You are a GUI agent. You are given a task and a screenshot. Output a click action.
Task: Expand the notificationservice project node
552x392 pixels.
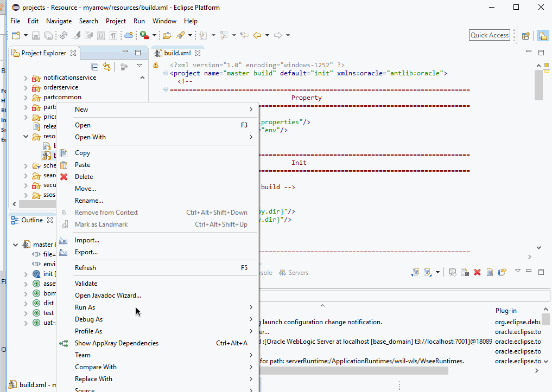pyautogui.click(x=26, y=78)
